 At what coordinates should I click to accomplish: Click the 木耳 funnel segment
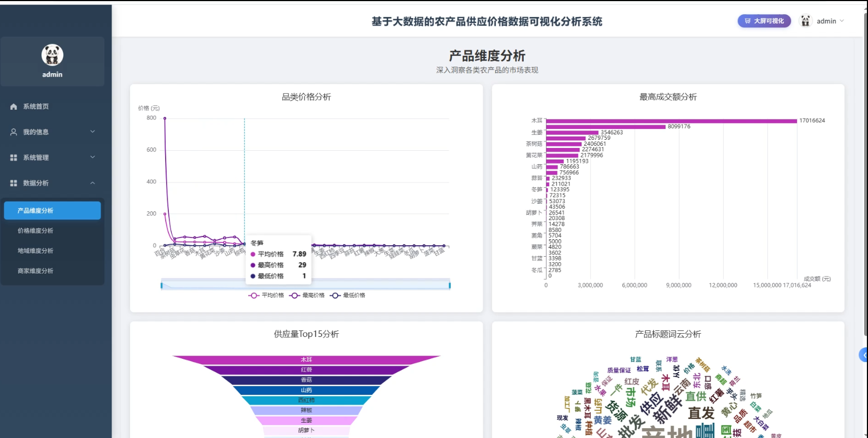[x=306, y=360]
